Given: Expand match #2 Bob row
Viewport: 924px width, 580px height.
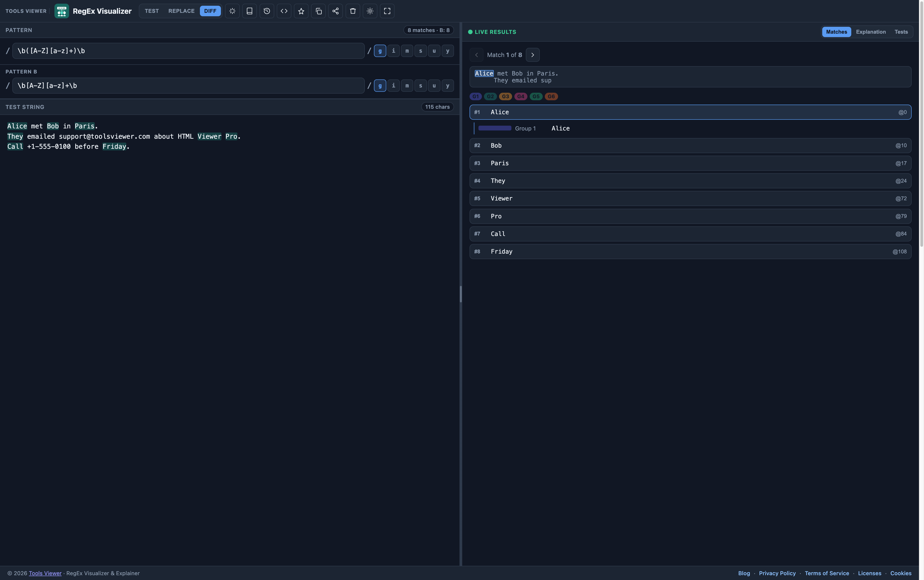Looking at the screenshot, I should [690, 145].
